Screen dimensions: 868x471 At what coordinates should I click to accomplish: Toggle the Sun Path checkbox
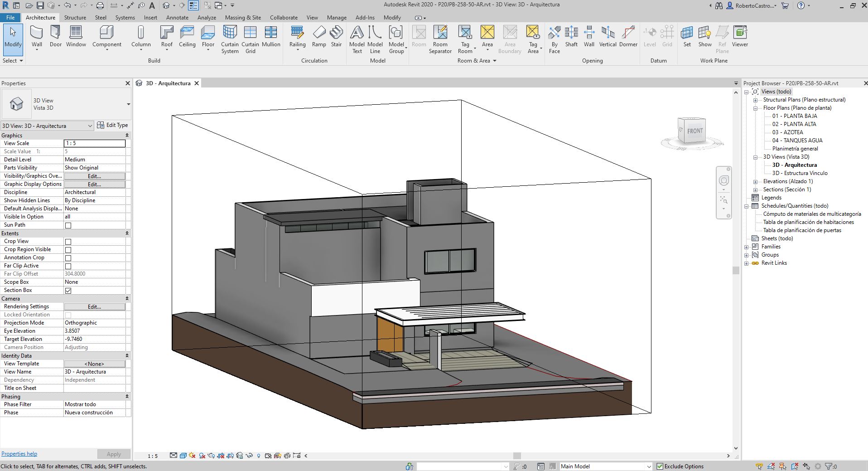click(68, 225)
